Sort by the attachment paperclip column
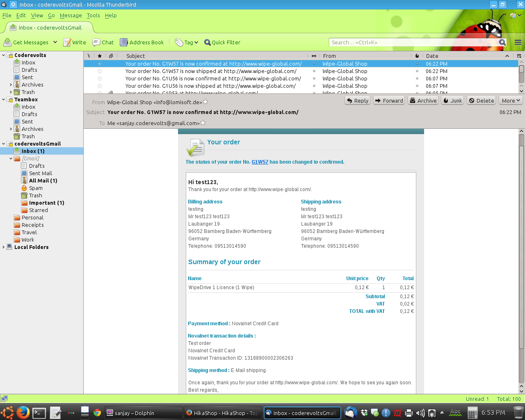The image size is (525, 420). [x=111, y=56]
